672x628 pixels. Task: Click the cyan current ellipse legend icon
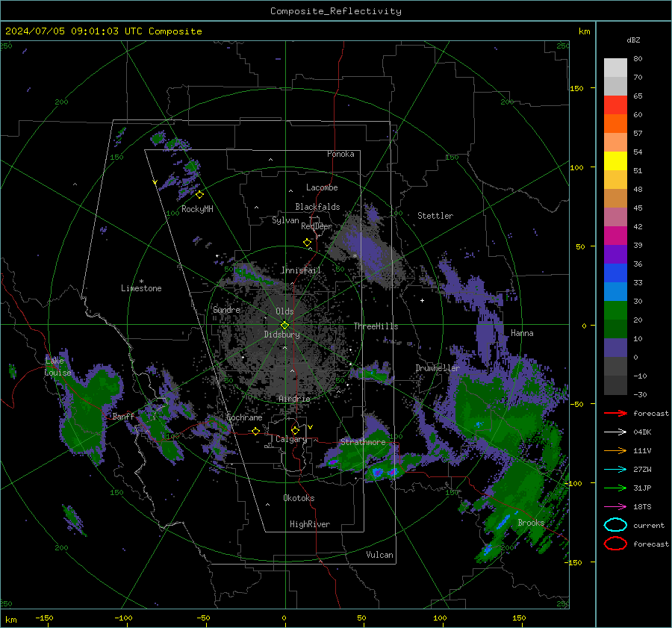pos(615,525)
